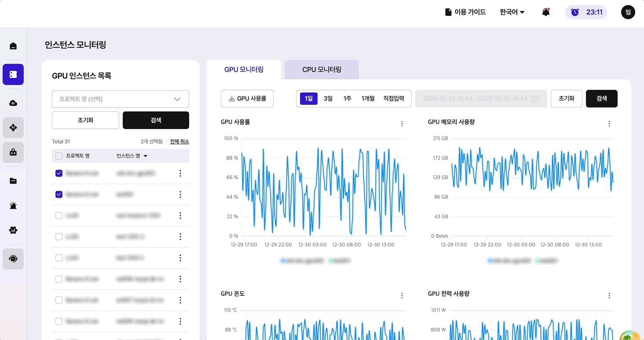Open the GPU 메모리 사용량 chart kebab menu
Viewport: 644px width, 340px height.
pos(609,124)
